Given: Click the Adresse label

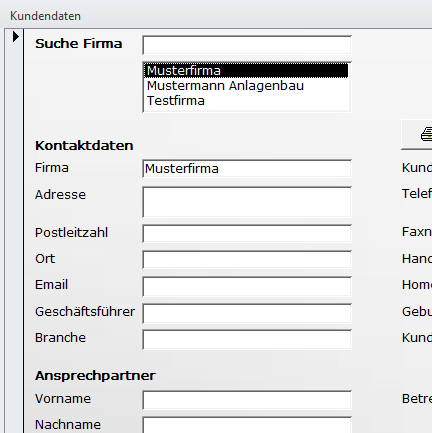Looking at the screenshot, I should [60, 195].
